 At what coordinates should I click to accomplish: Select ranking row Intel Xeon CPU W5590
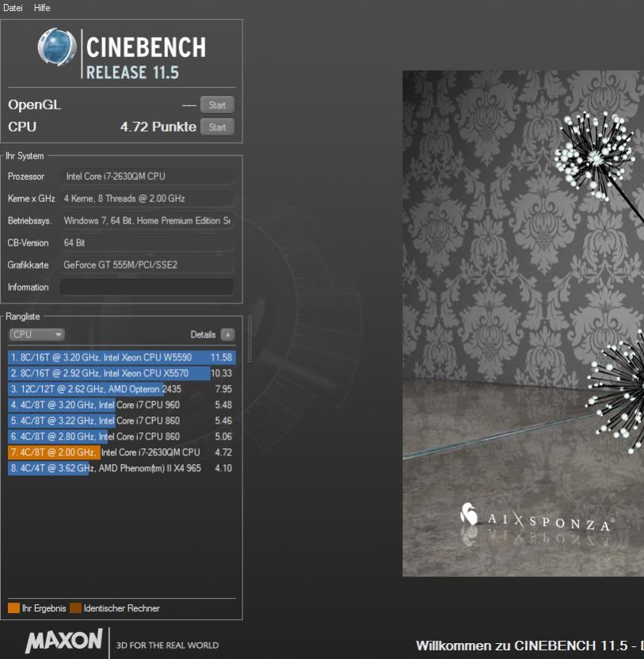pyautogui.click(x=121, y=357)
